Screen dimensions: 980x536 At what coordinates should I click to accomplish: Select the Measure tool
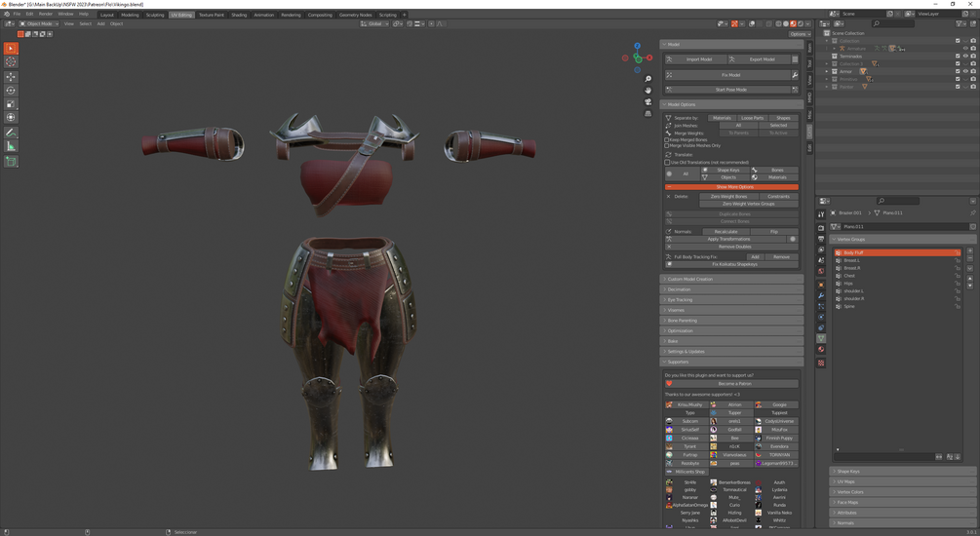[x=11, y=146]
